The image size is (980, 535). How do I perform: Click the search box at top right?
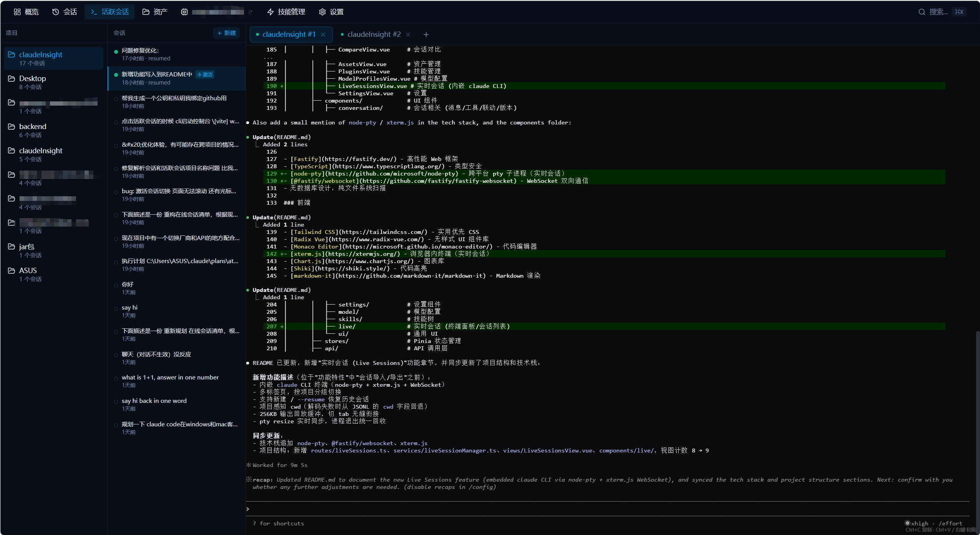[942, 12]
